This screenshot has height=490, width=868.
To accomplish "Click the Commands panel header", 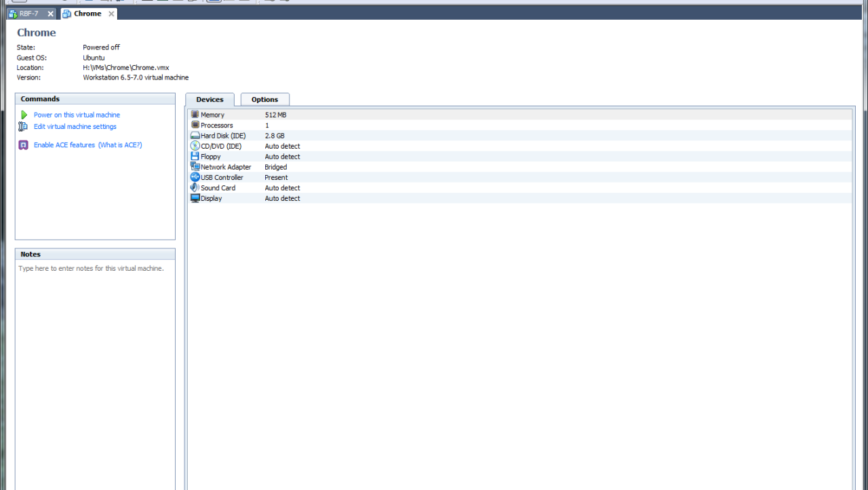I will pos(95,99).
